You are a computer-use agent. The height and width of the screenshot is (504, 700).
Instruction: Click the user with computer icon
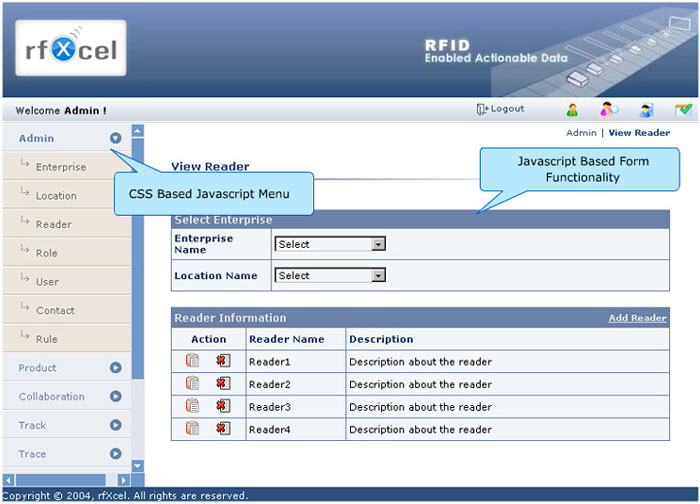(646, 110)
